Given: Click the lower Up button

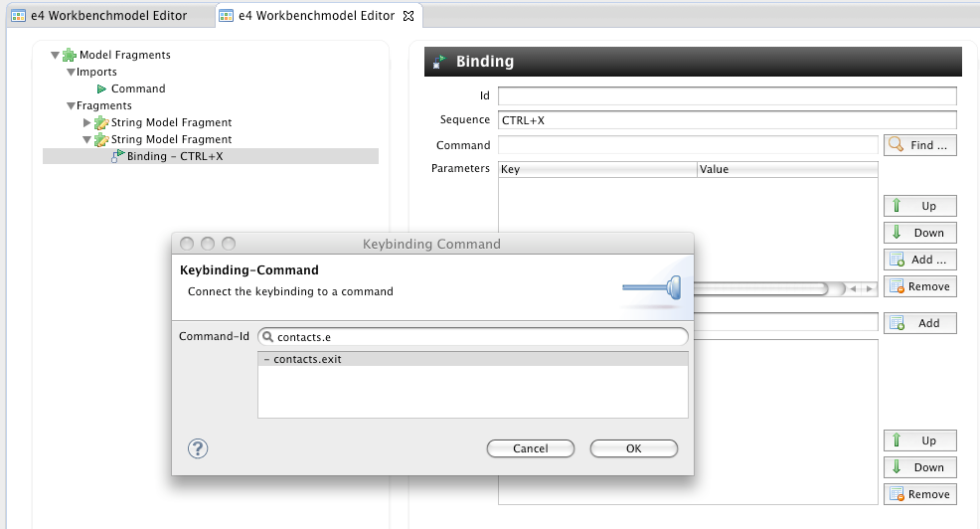Looking at the screenshot, I should (920, 441).
